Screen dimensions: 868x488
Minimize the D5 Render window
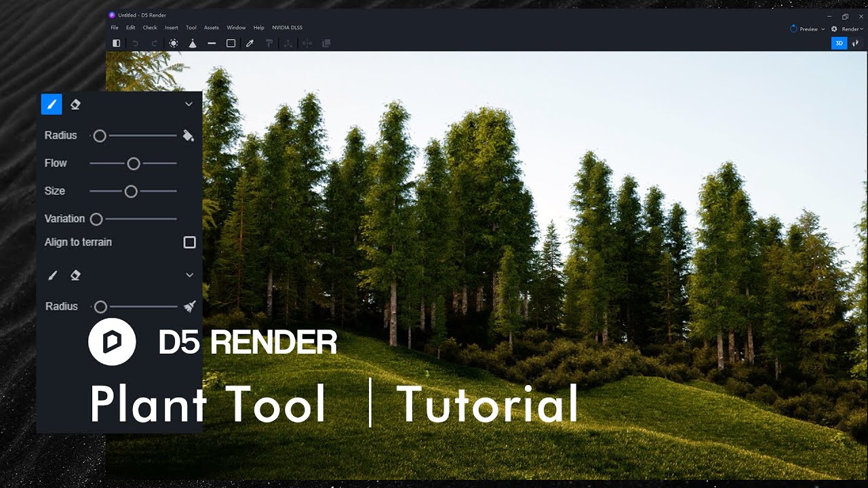point(830,16)
